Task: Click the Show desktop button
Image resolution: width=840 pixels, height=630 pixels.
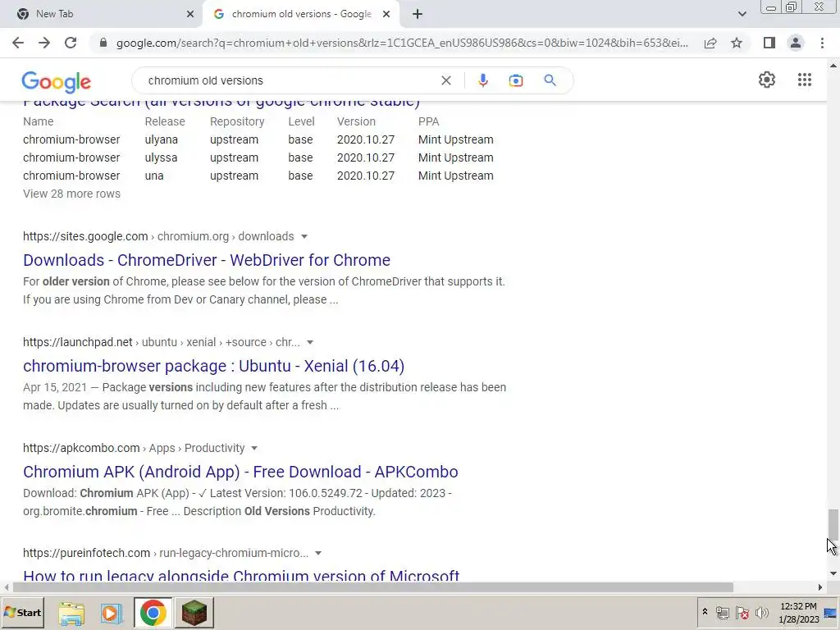Action: (832, 612)
